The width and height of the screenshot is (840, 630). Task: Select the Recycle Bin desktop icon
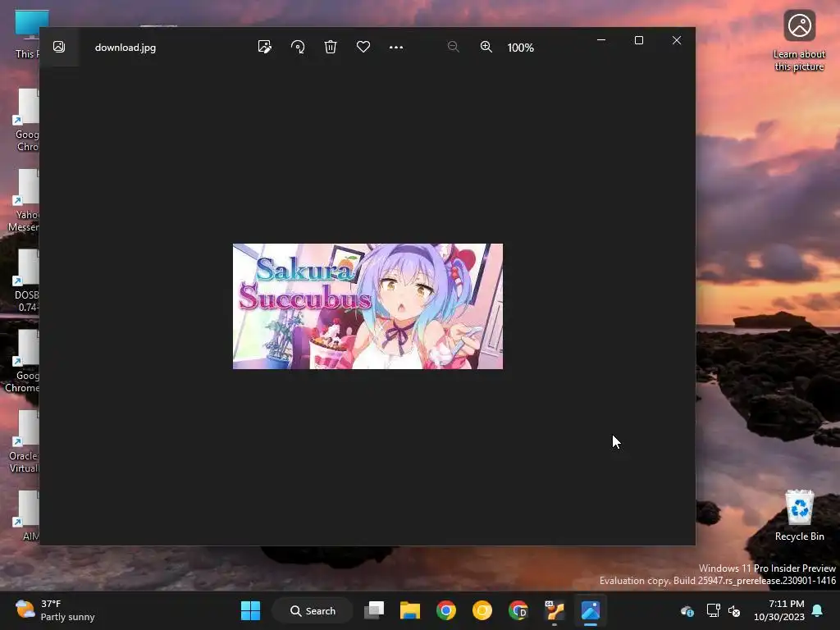799,516
